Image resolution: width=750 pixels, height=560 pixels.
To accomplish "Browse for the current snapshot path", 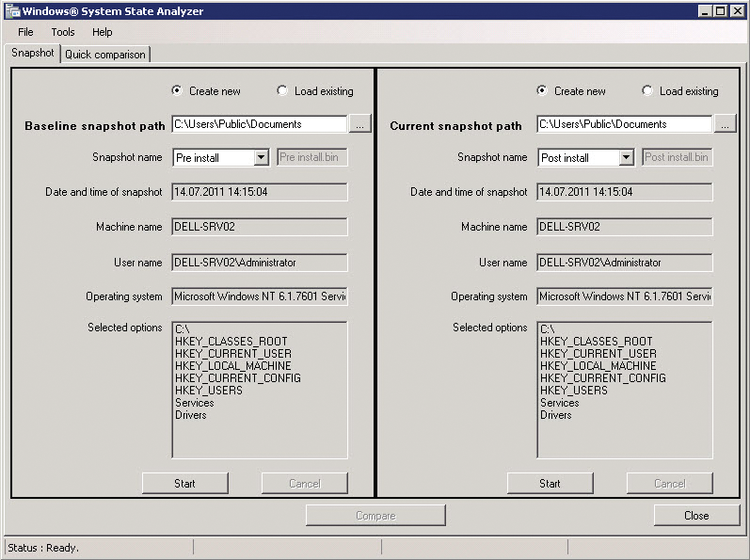I will point(724,124).
